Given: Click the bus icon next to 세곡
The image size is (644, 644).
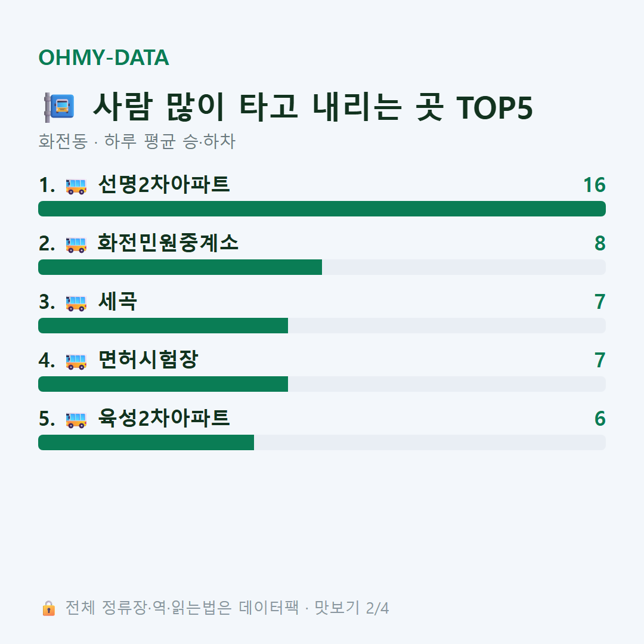Looking at the screenshot, I should point(76,303).
